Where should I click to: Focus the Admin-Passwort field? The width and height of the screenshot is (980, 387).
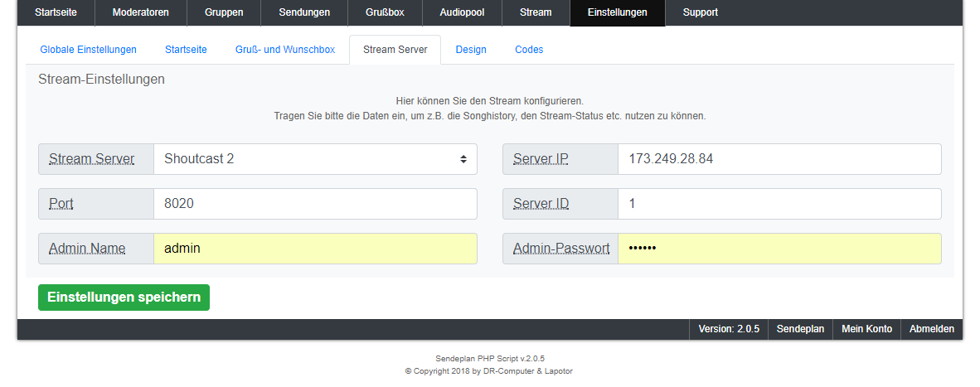(x=779, y=249)
